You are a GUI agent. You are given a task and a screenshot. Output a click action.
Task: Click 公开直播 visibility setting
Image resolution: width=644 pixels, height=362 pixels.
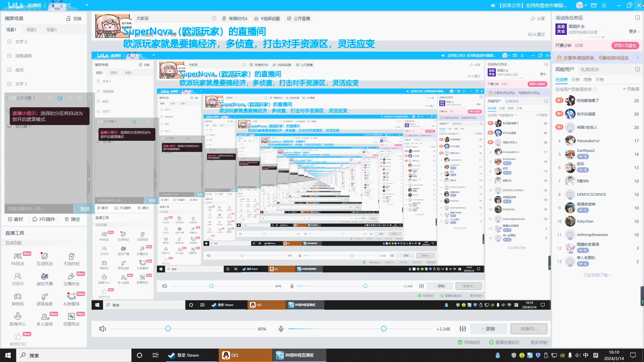(299, 18)
